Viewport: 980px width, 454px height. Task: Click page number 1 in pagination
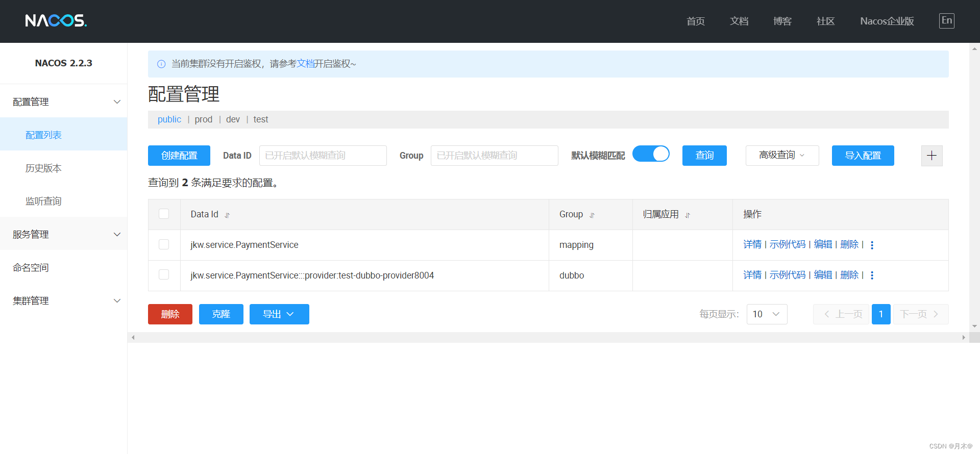pos(881,314)
